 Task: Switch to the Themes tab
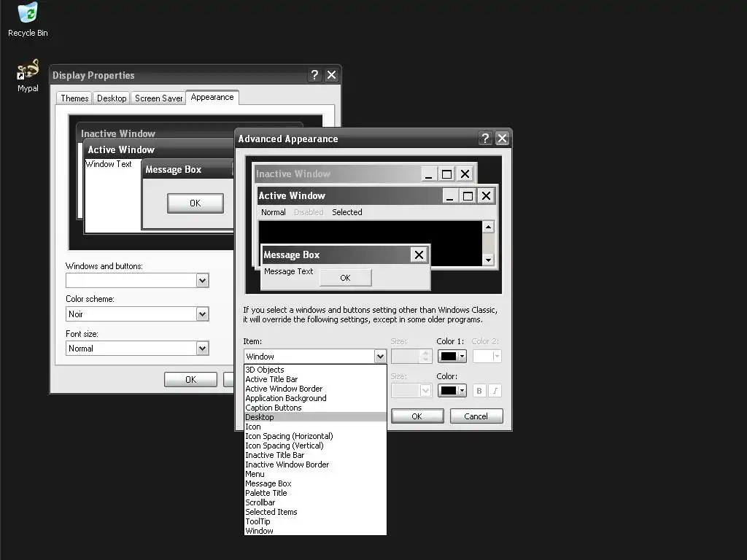(x=74, y=98)
